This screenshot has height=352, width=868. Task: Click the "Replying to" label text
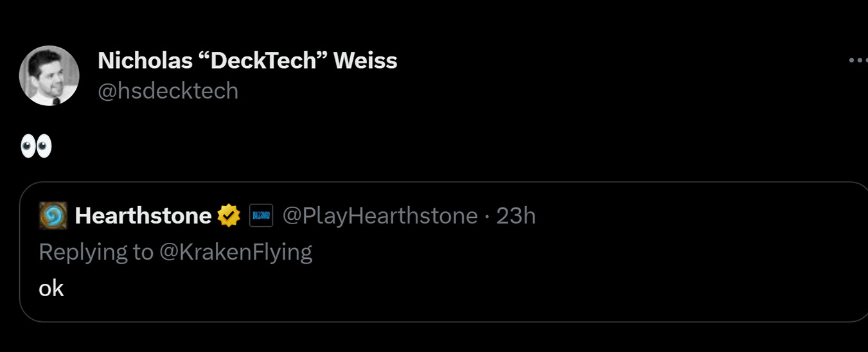[95, 252]
